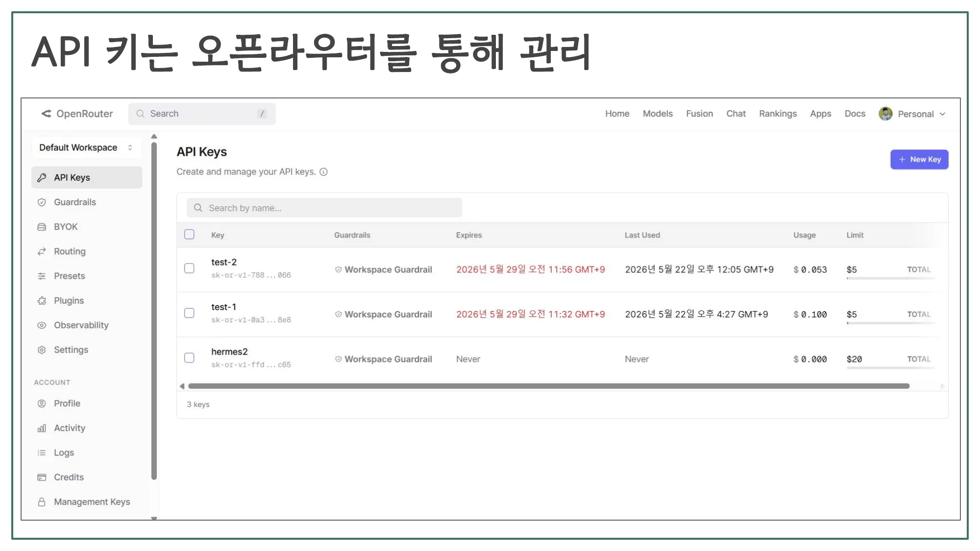Click the guardrail shield icon in hermes2 row
Viewport: 980px width, 551px height.
(x=338, y=359)
